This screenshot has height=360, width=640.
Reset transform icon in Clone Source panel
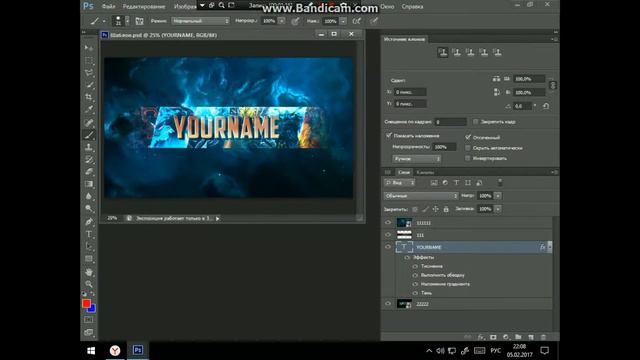[546, 106]
